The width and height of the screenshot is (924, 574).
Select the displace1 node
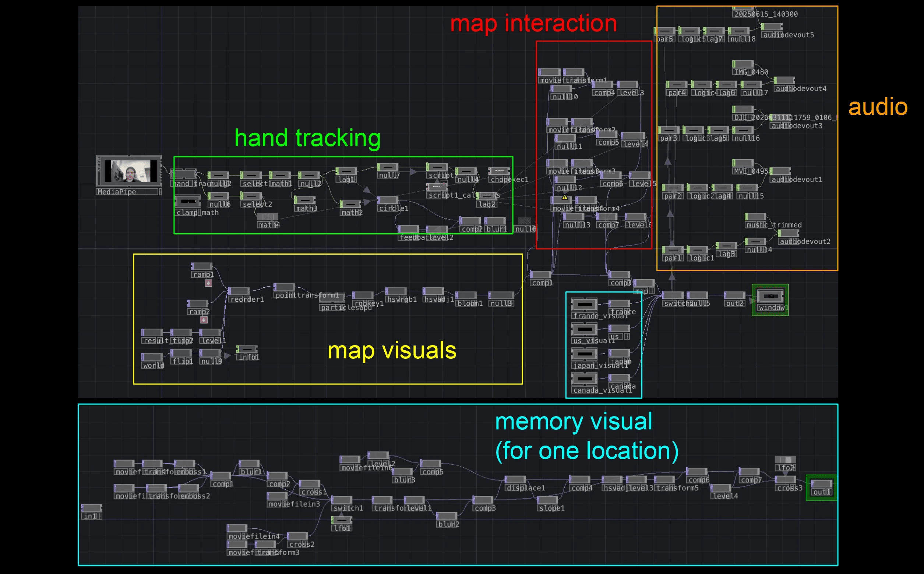click(x=515, y=480)
